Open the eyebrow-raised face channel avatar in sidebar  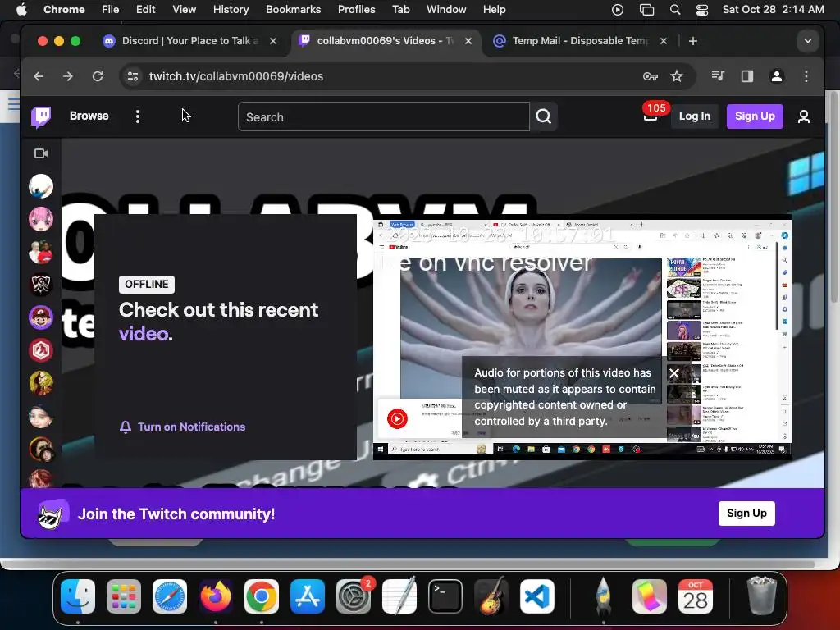coord(41,416)
